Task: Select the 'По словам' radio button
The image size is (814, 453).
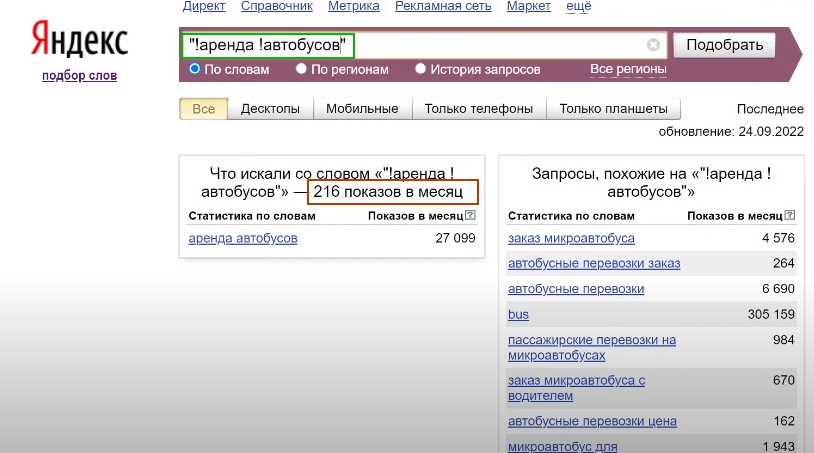Action: click(x=195, y=68)
